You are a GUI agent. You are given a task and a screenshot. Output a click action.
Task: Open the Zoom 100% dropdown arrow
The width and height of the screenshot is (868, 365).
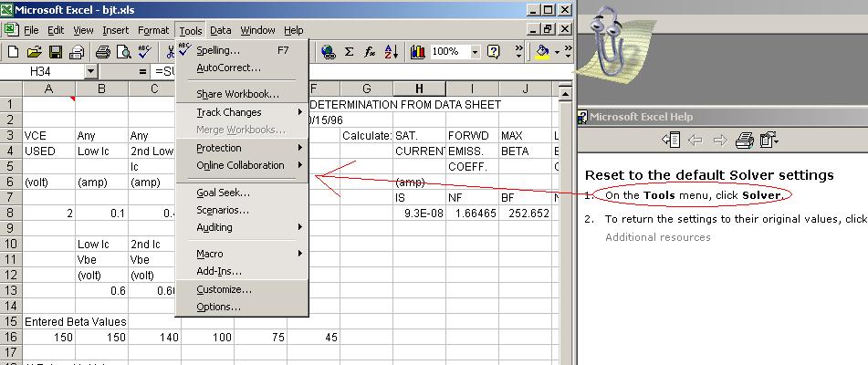point(475,52)
